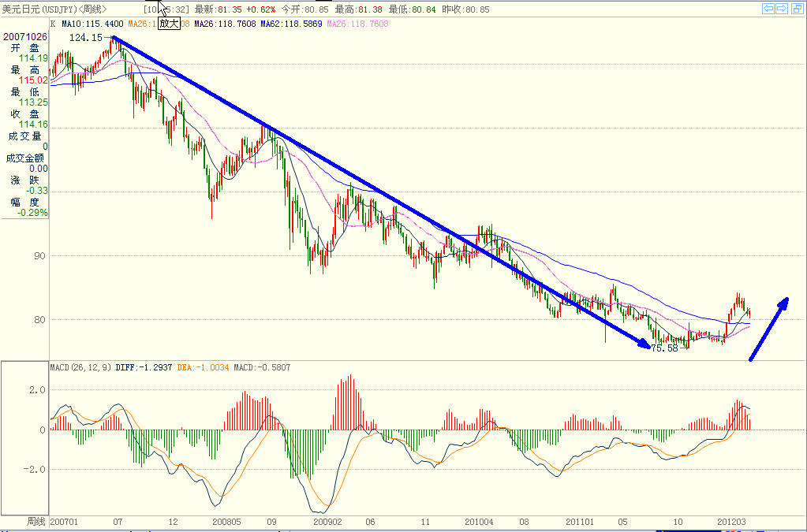This screenshot has width=807, height=532.
Task: Select the MA10:115.4400 indicator label
Action: (x=92, y=24)
